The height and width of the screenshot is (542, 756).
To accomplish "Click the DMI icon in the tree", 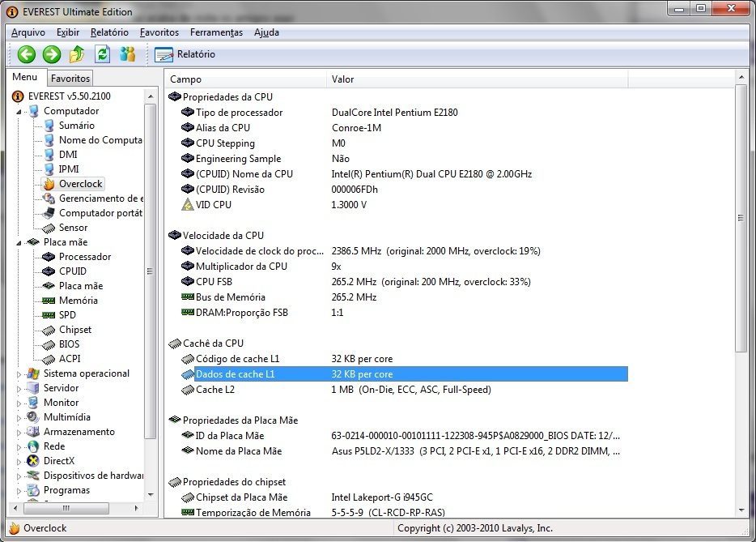I will point(49,155).
